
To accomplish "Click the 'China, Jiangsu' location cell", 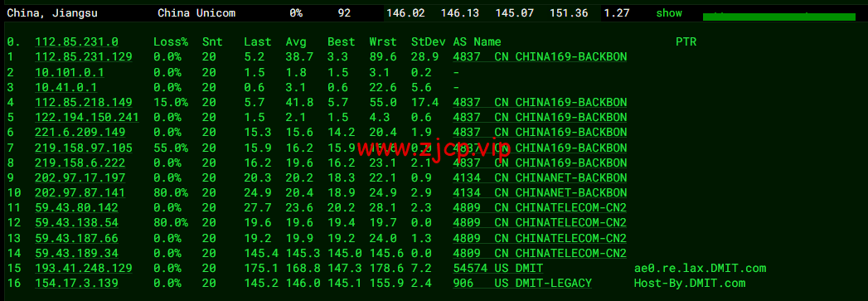I will [x=52, y=13].
